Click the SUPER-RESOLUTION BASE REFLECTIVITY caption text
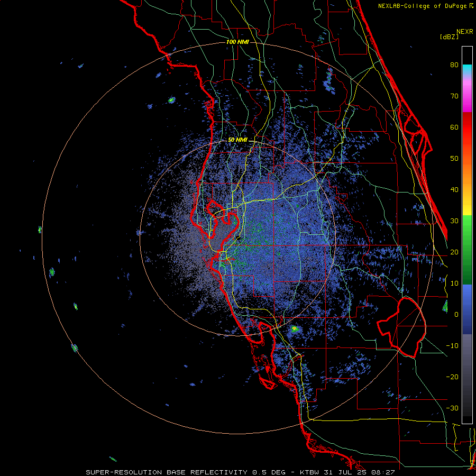Screen dimensions: 476x476 [x=167, y=472]
